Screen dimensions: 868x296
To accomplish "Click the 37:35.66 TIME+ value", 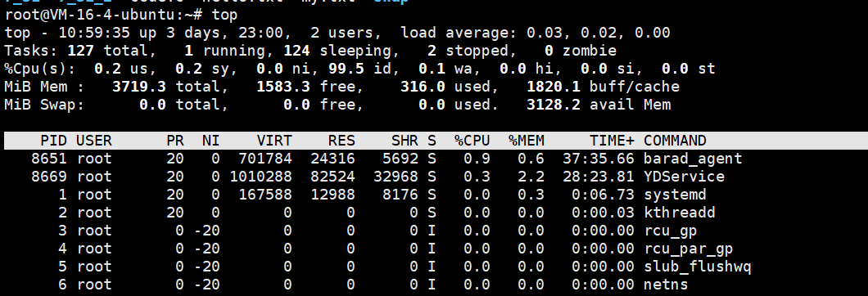I will [x=599, y=159].
